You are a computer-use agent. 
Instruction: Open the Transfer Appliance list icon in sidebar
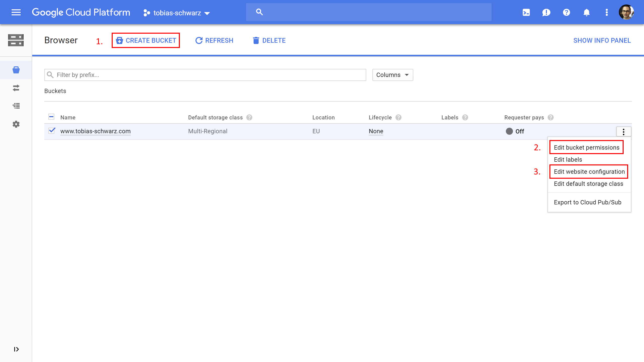coord(16,106)
